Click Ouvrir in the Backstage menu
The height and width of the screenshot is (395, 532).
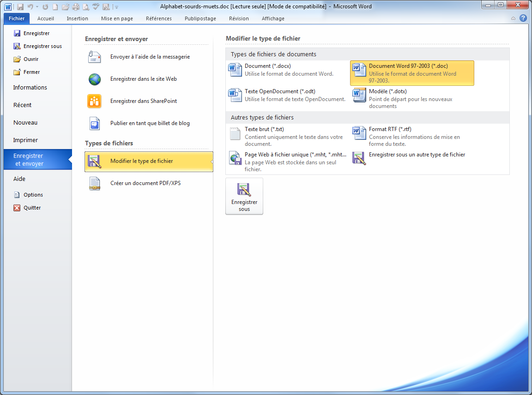38,59
